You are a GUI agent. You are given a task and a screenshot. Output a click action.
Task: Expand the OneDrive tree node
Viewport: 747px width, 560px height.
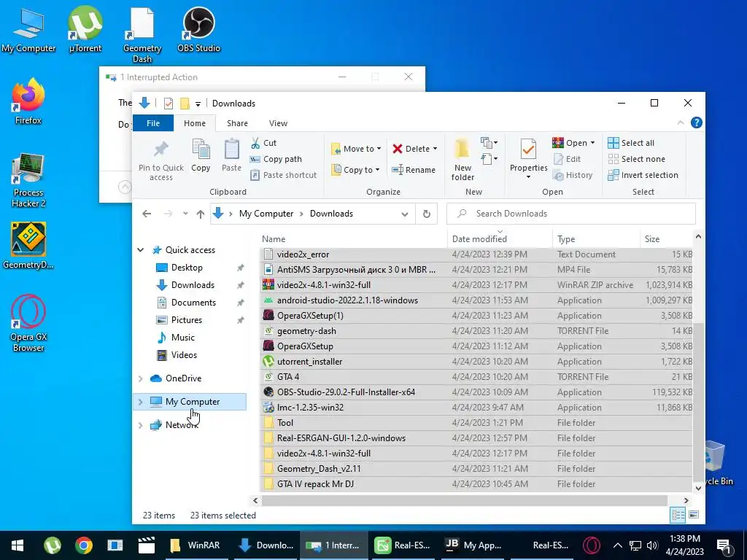[141, 378]
